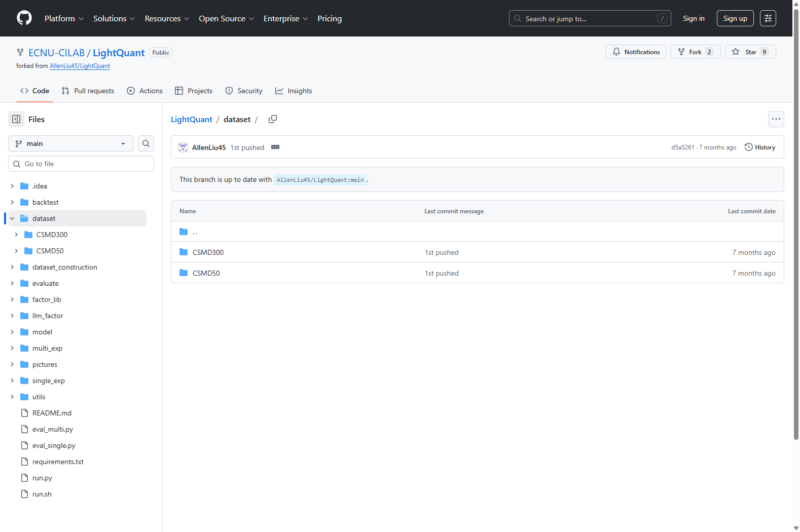Copy the dataset path to clipboard
800x532 pixels.
pyautogui.click(x=273, y=119)
